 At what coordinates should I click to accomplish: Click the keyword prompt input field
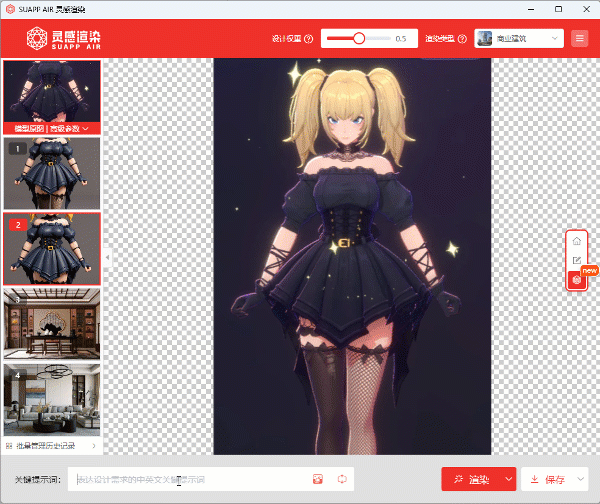[x=190, y=479]
